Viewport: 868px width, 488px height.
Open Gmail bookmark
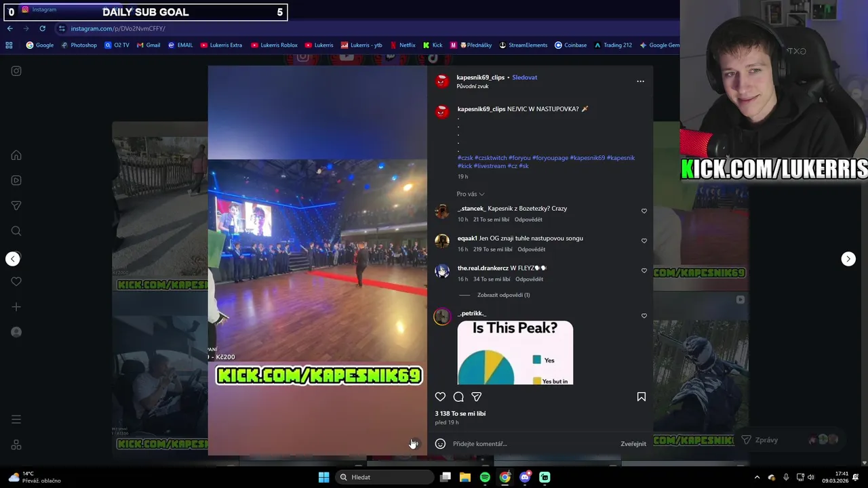(x=149, y=45)
